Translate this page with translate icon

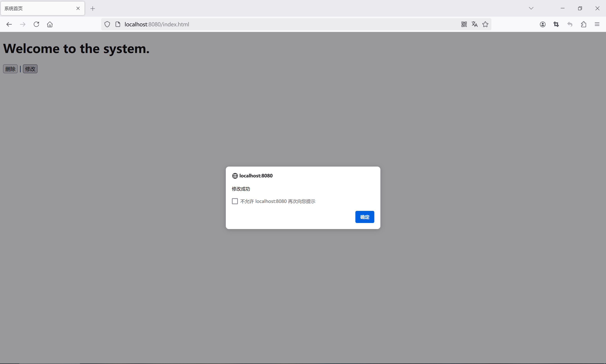coord(475,24)
